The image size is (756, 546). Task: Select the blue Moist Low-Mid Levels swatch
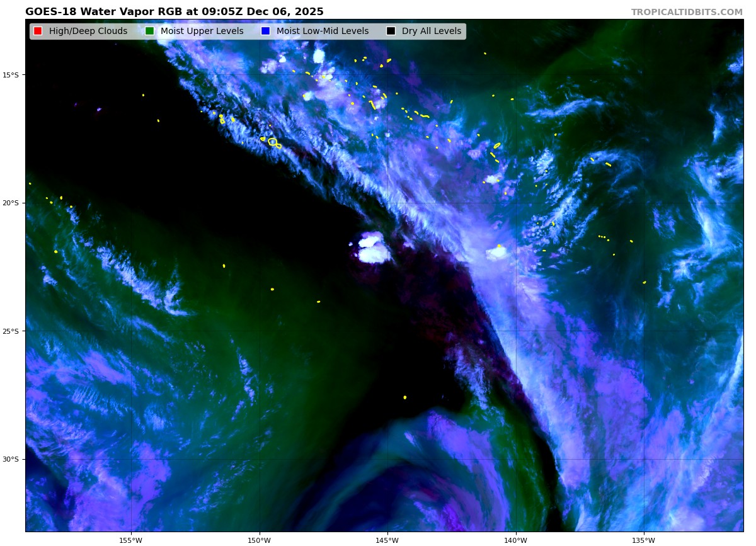(x=265, y=31)
